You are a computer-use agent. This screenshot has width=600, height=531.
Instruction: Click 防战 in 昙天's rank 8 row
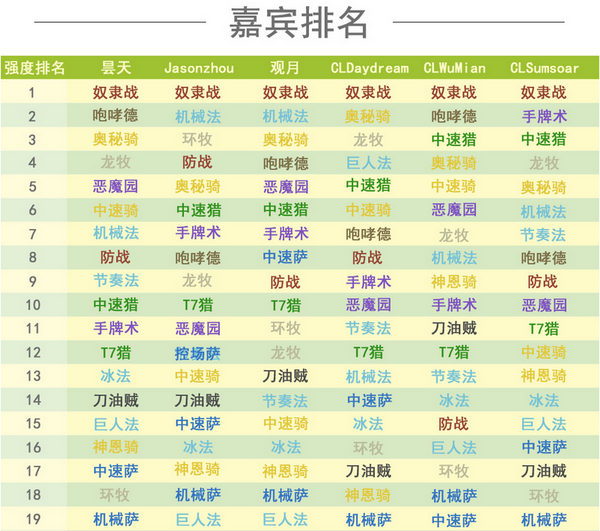pyautogui.click(x=116, y=257)
